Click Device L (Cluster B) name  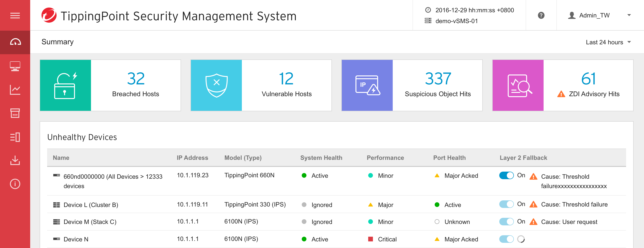click(x=91, y=205)
